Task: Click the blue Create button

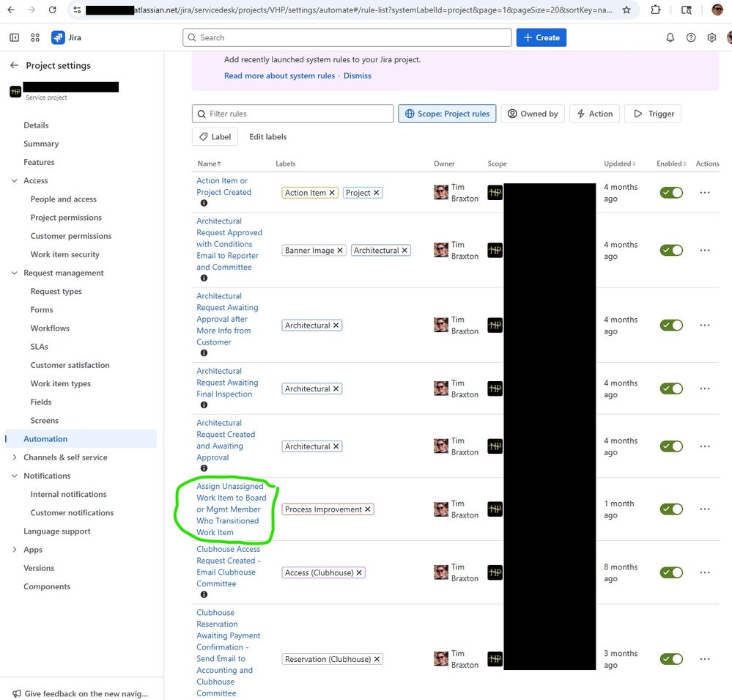Action: click(x=541, y=37)
